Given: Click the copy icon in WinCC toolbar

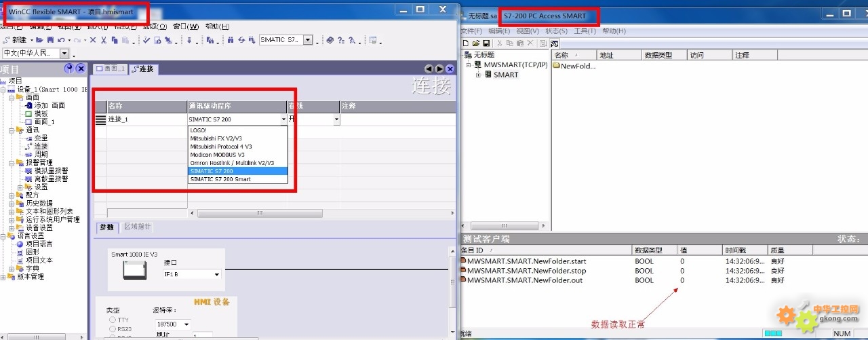Looking at the screenshot, I should coord(115,40).
